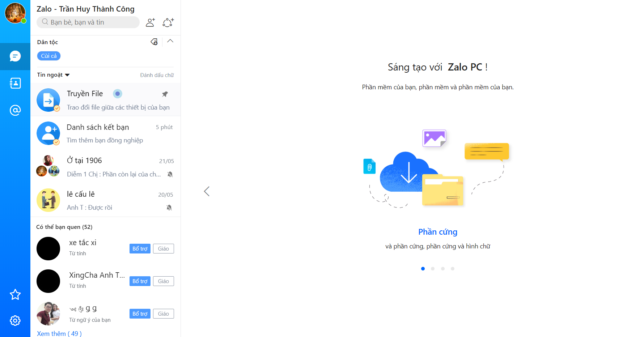The image size is (644, 337).
Task: Click Bổ trợ button for xe tắc xi
Action: (x=140, y=249)
